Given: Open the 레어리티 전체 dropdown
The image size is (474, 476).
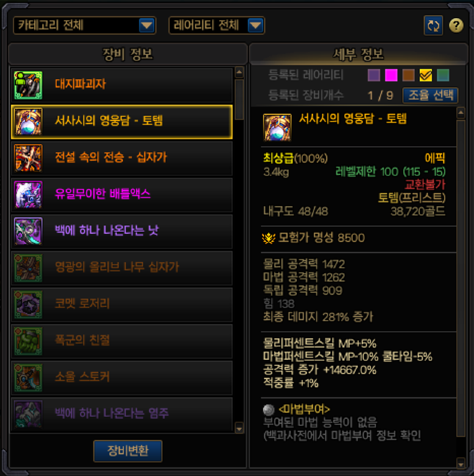Looking at the screenshot, I should (216, 25).
